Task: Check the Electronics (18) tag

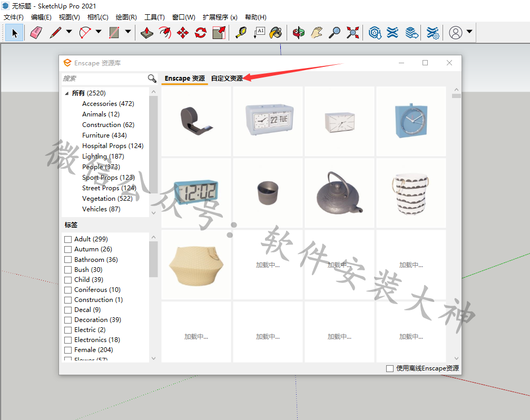Action: [68, 340]
